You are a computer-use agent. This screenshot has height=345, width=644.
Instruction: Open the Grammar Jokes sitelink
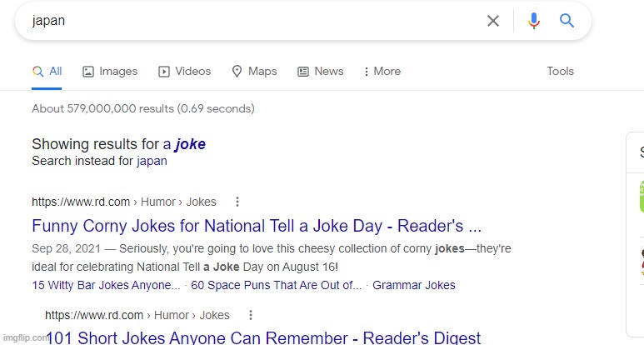coord(414,285)
